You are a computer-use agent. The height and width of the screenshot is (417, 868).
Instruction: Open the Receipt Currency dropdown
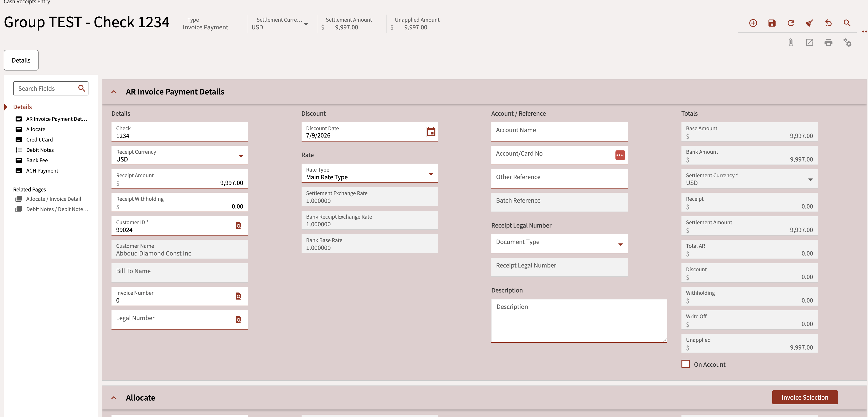tap(241, 156)
